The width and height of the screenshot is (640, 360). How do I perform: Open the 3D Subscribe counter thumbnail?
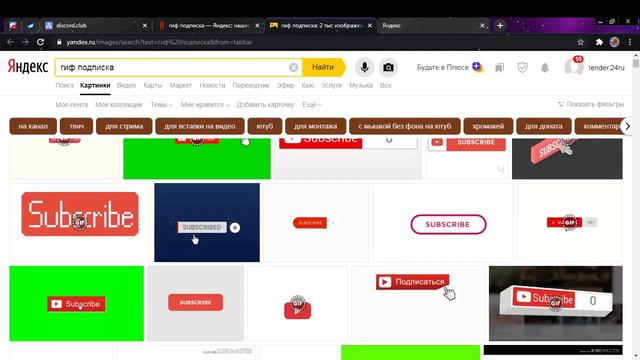click(x=556, y=303)
